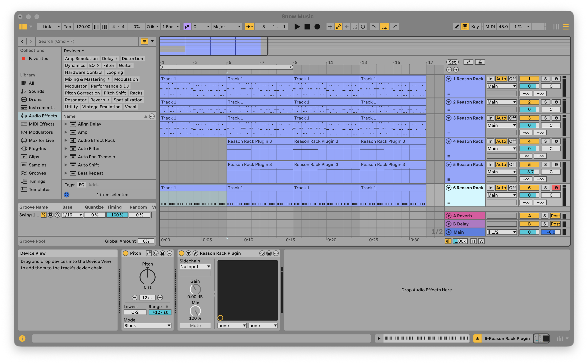This screenshot has width=588, height=364.
Task: Open the browser filter icon
Action: (144, 41)
